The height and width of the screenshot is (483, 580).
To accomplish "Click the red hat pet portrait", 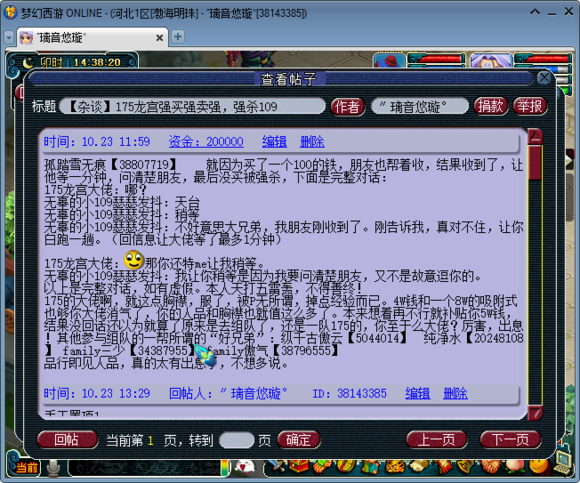I will pos(390,60).
